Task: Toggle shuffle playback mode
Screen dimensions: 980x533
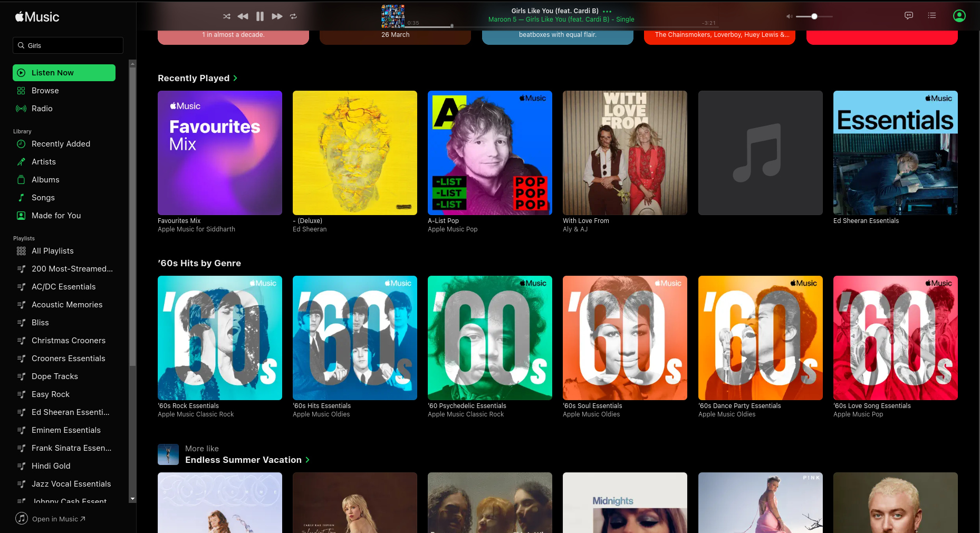Action: tap(226, 16)
